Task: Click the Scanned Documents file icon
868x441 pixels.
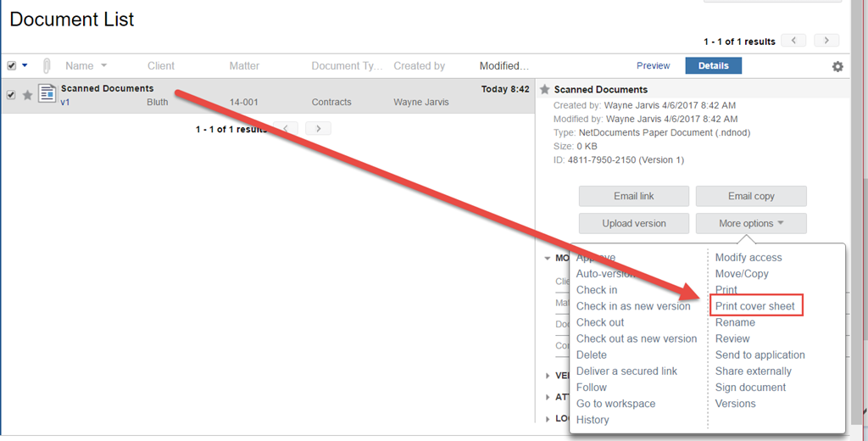Action: 47,93
